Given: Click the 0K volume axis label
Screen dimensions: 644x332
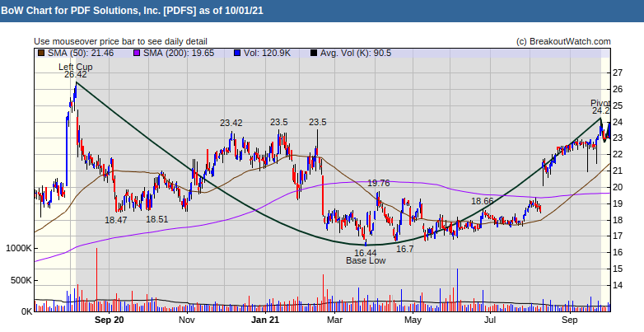Looking at the screenshot, I should pos(26,312).
